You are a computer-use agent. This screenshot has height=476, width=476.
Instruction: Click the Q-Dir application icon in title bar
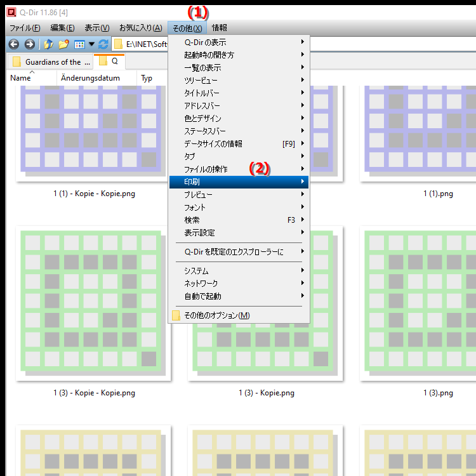click(x=11, y=12)
